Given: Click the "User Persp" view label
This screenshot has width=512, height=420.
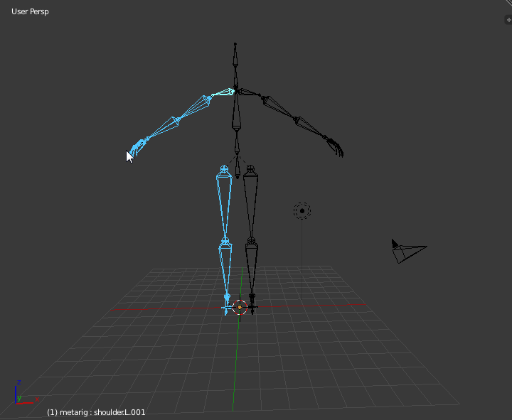Looking at the screenshot, I should 30,11.
